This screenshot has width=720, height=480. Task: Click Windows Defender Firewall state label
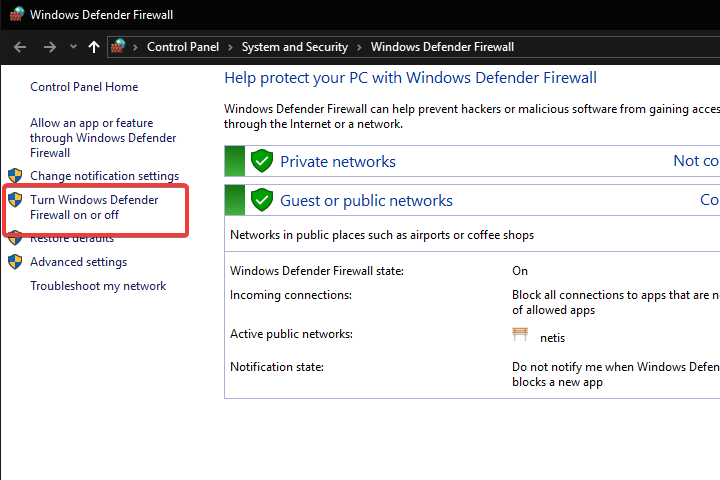tap(317, 271)
